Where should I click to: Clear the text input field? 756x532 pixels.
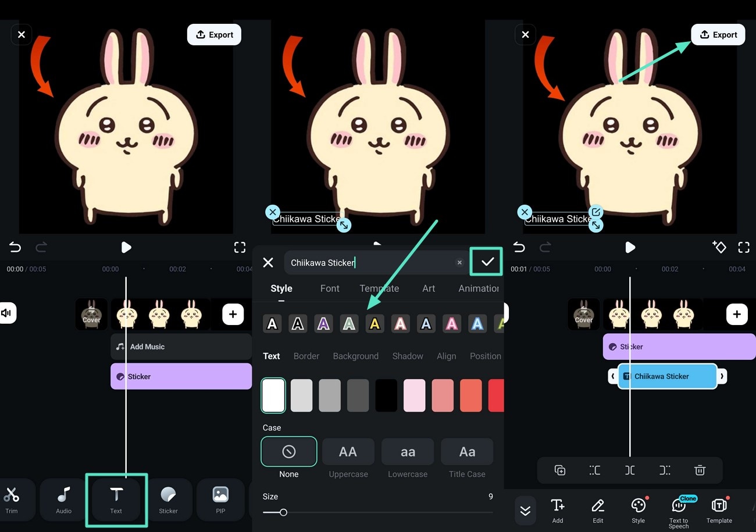(459, 263)
